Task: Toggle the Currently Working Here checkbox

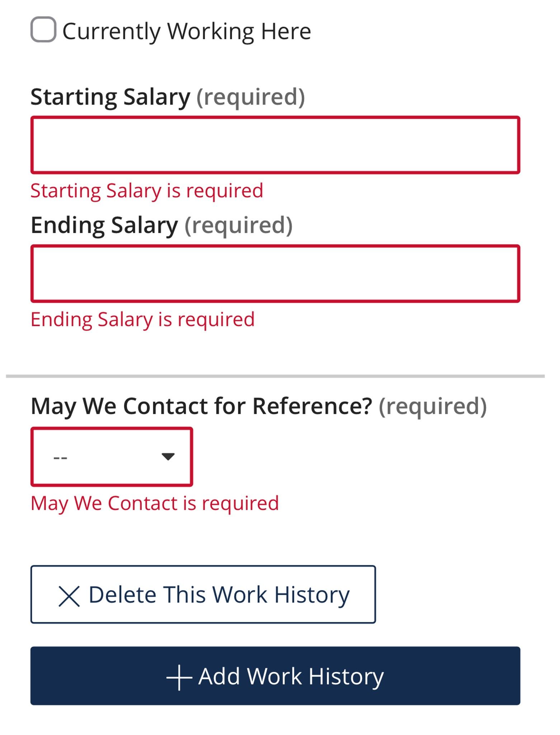Action: [x=43, y=30]
